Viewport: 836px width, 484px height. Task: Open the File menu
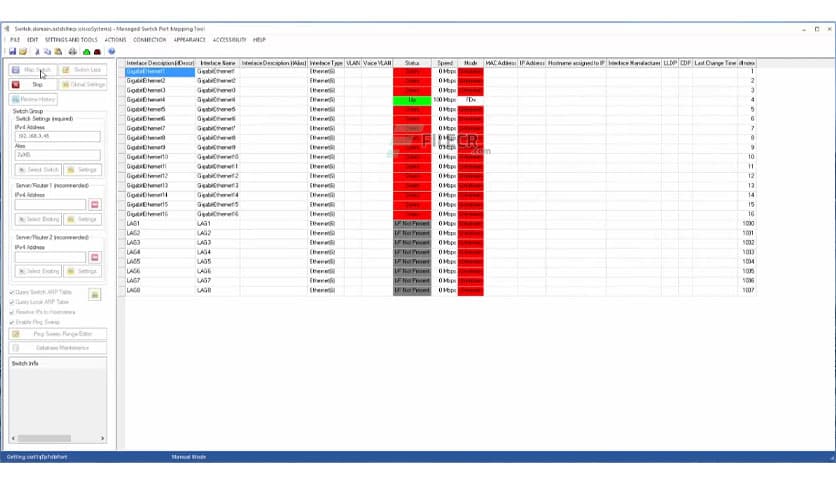click(15, 40)
